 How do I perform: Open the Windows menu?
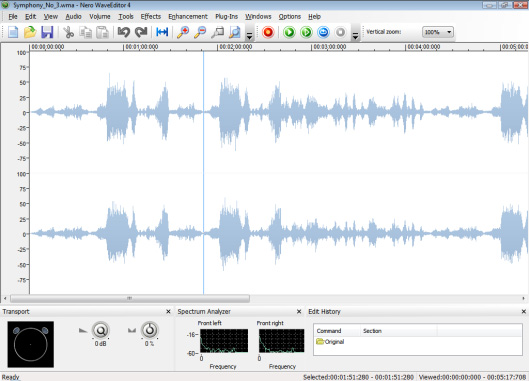[258, 17]
